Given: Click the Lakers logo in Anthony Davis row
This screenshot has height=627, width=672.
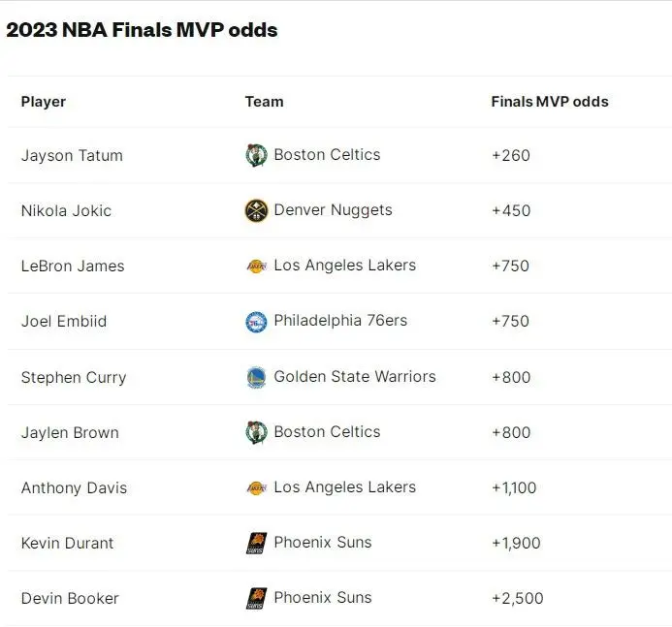Looking at the screenshot, I should 256,487.
